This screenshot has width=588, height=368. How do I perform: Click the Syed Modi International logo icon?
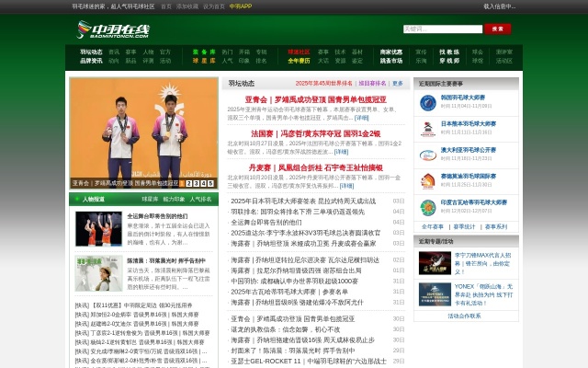click(x=428, y=180)
